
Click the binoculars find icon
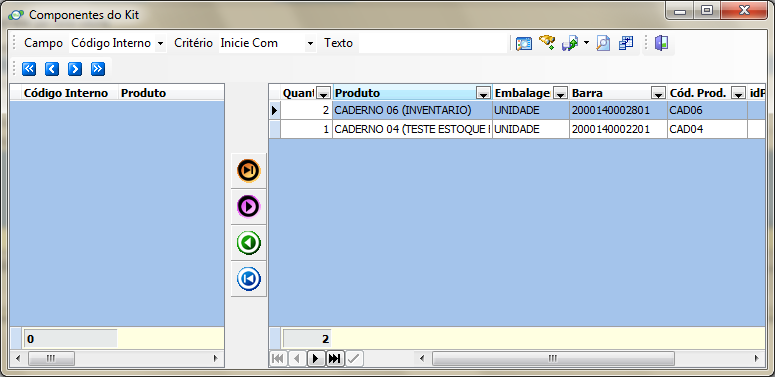click(547, 43)
